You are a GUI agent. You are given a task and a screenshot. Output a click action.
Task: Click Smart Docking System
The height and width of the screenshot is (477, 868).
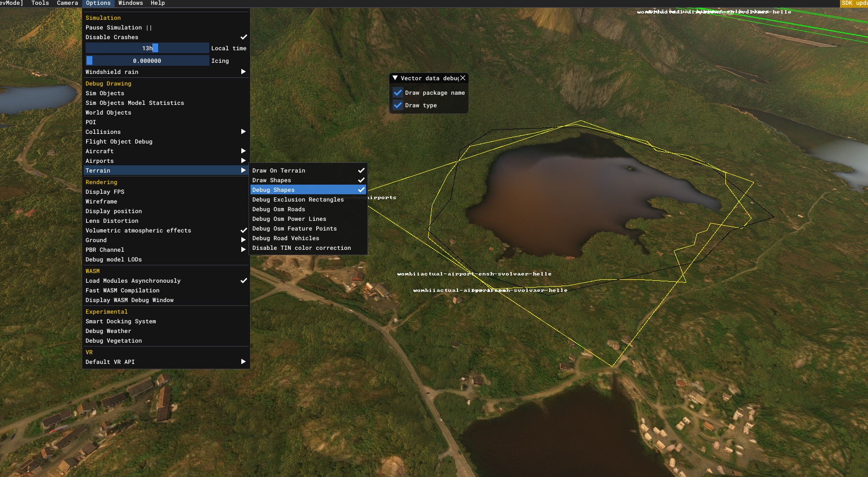[166, 321]
